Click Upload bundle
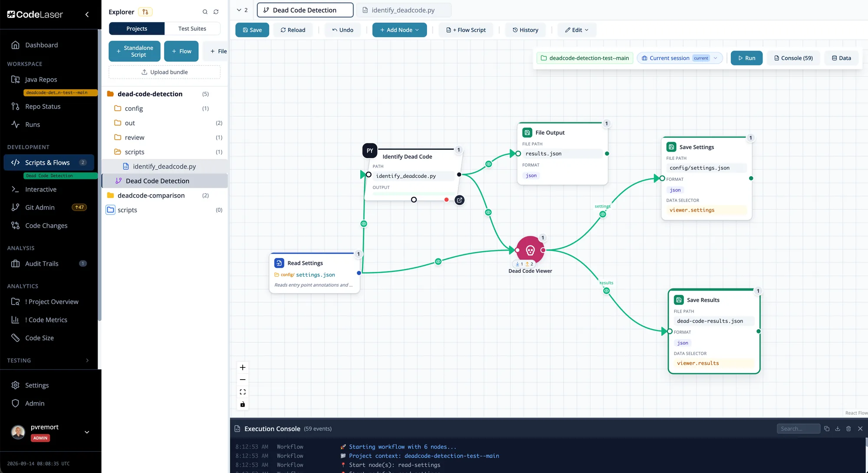Viewport: 868px width, 473px height. 164,72
